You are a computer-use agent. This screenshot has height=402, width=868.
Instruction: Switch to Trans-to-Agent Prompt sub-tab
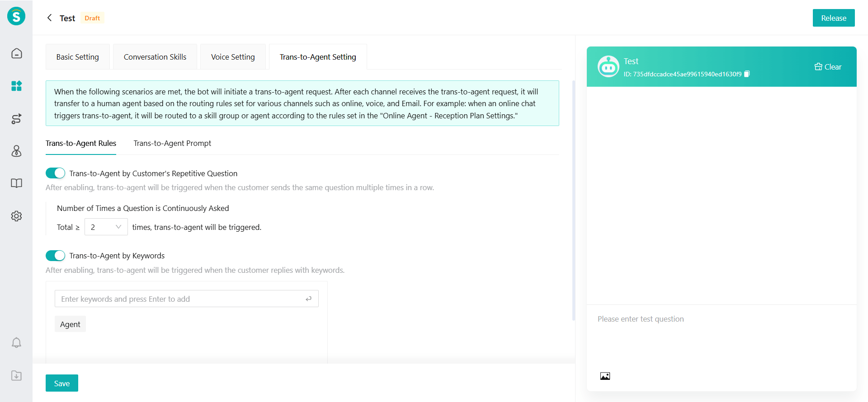[172, 143]
